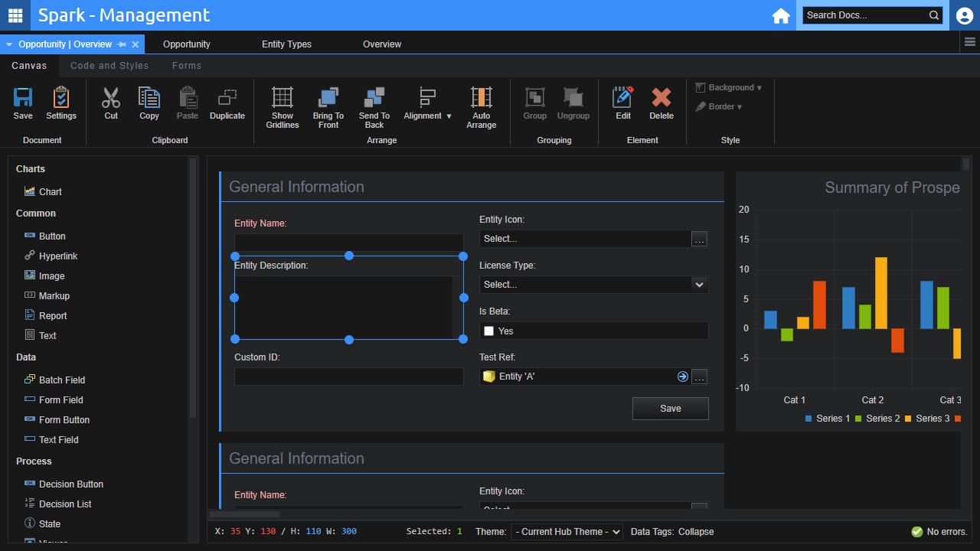
Task: Navigate to Entity 'A' arrow icon
Action: point(682,377)
